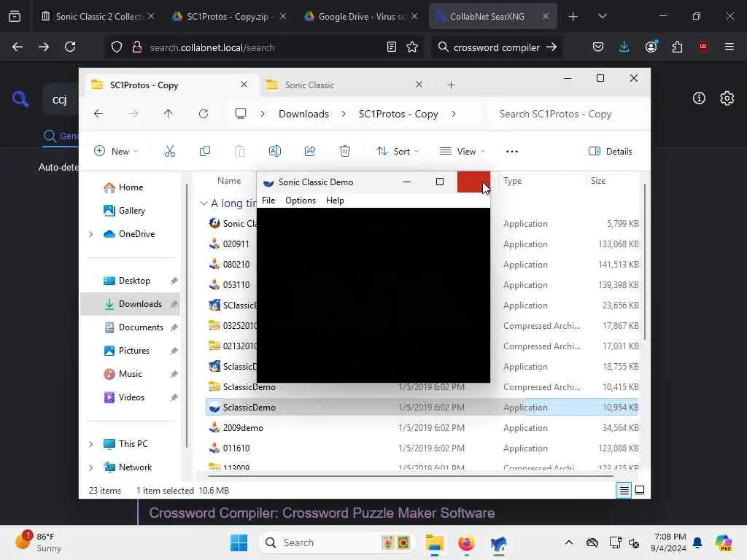This screenshot has width=747, height=560.
Task: Sort files by the Size column
Action: coord(598,181)
